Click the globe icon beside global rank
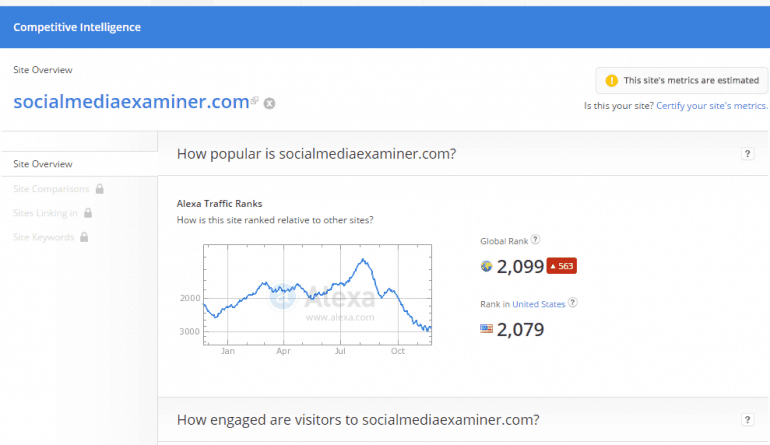The image size is (770, 445). 487,266
